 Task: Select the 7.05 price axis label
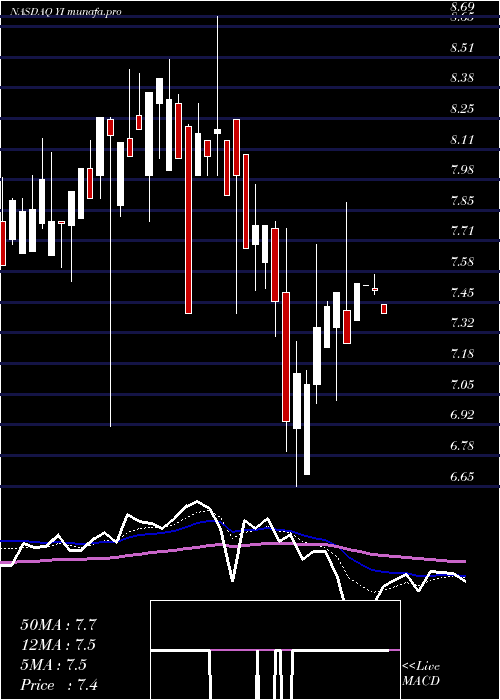[x=462, y=384]
